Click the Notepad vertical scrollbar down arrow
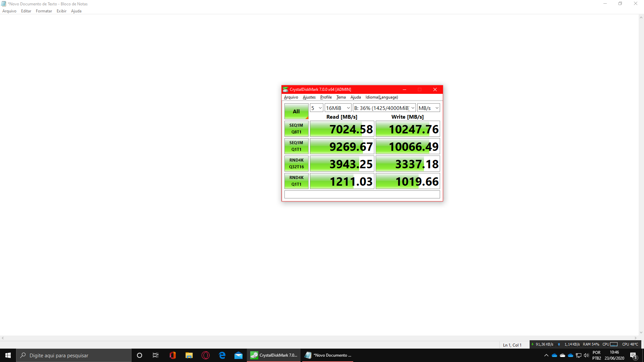Screen dimensions: 644x362 (x=641, y=333)
